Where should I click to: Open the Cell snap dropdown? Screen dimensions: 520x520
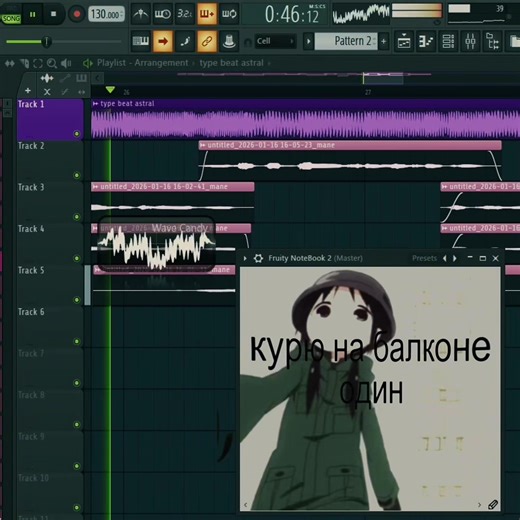tap(275, 41)
